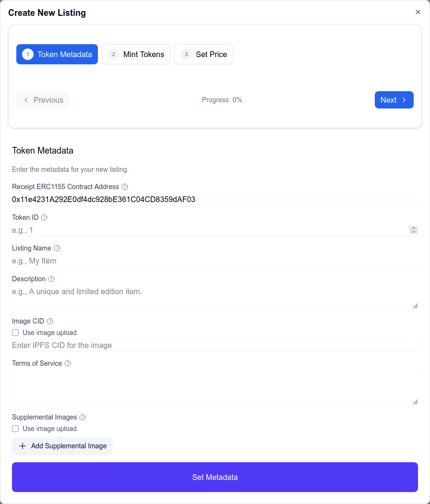Click the Set Metadata button
The height and width of the screenshot is (504, 430).
coord(215,477)
